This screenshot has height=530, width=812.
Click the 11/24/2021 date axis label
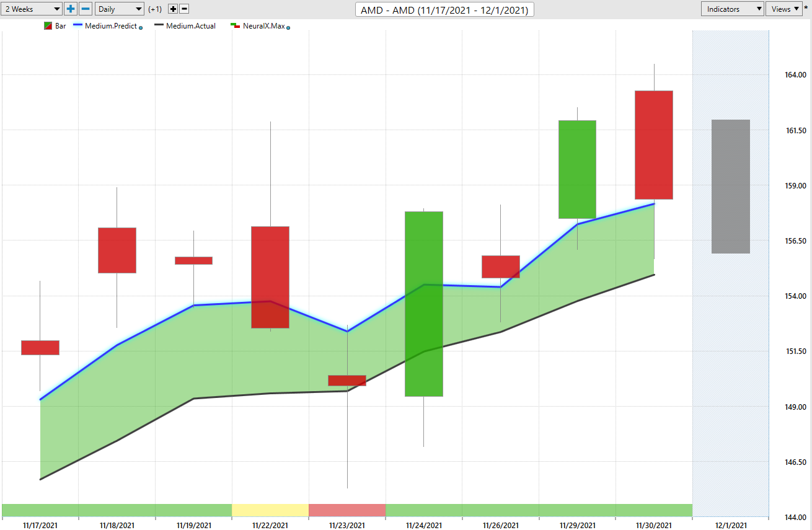[x=424, y=525]
